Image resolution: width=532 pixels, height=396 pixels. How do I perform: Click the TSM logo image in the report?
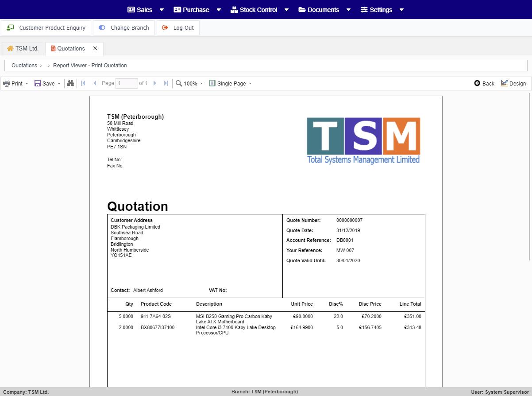(363, 140)
